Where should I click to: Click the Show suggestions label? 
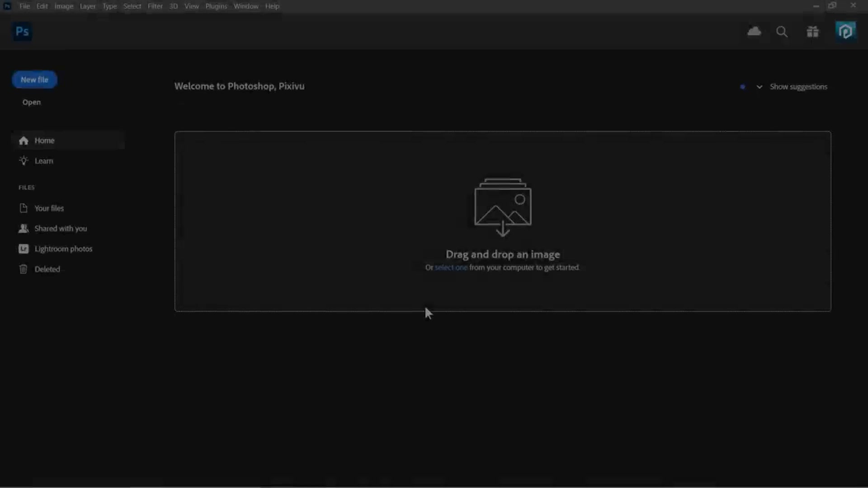point(798,87)
